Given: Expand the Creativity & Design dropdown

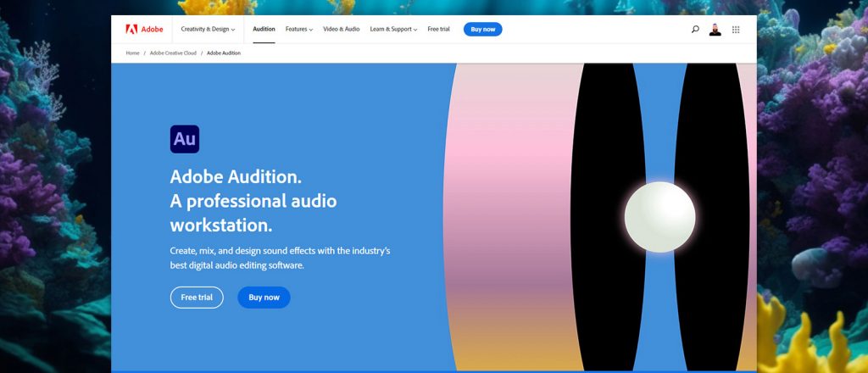Looking at the screenshot, I should coord(209,30).
